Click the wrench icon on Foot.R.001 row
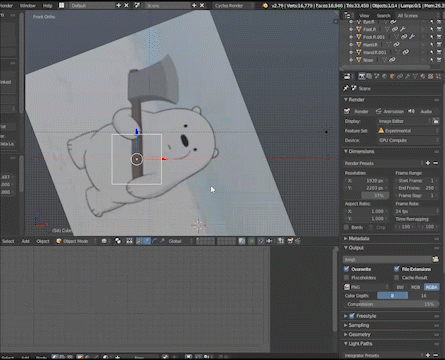Screen dimensions: 445x360 click(412, 37)
